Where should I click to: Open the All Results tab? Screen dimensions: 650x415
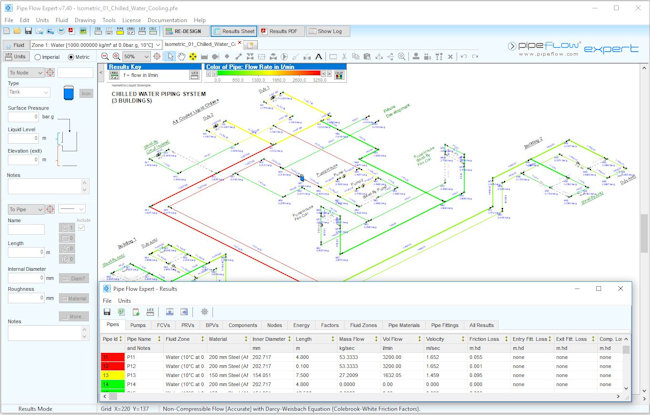[x=482, y=325]
